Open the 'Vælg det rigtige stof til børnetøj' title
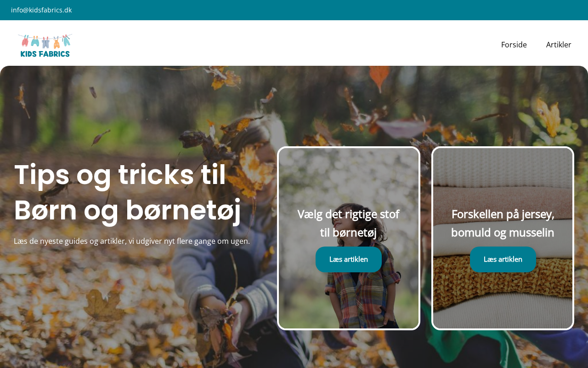The image size is (588, 368). [348, 223]
